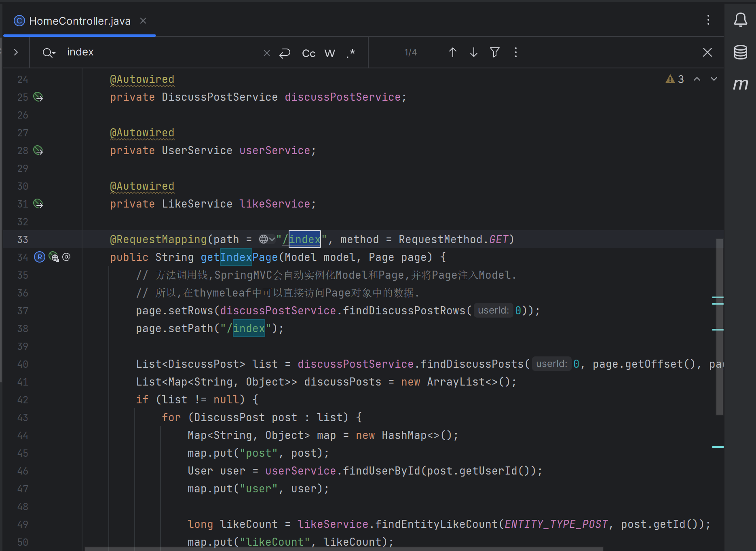This screenshot has width=756, height=551.
Task: Click the /index path link on line 33
Action: click(x=302, y=239)
